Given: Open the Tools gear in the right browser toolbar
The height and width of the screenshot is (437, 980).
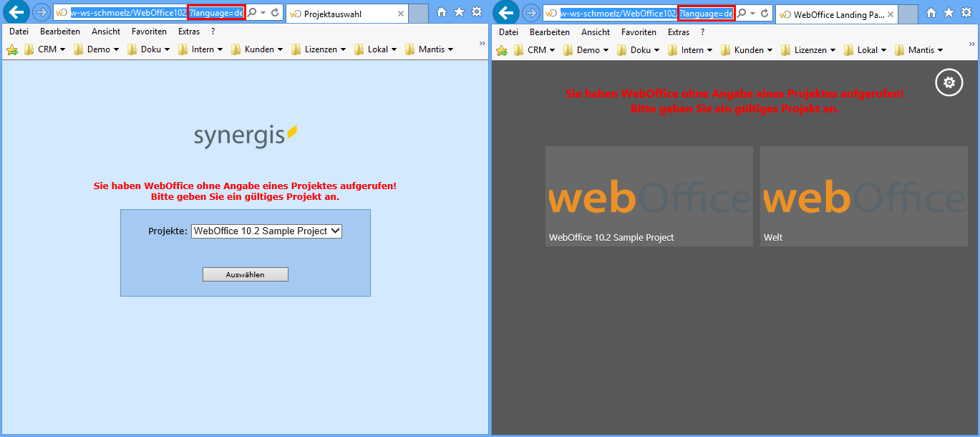Looking at the screenshot, I should pyautogui.click(x=966, y=12).
